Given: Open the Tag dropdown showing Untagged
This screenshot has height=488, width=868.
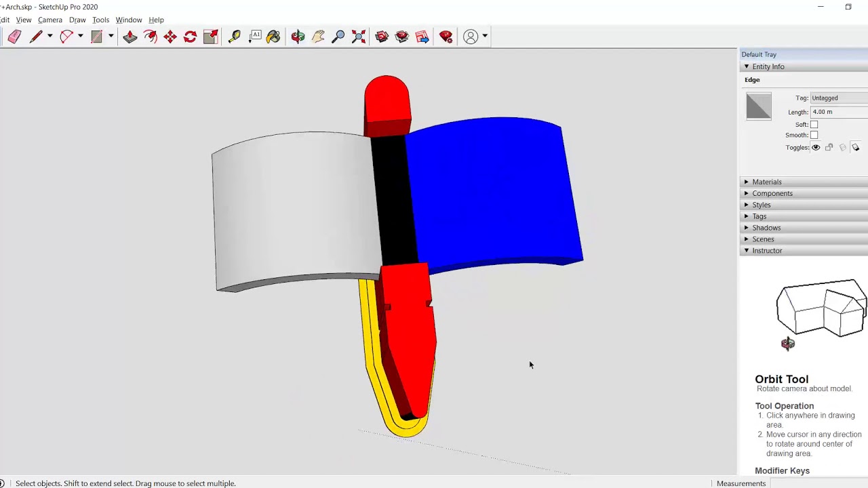Looking at the screenshot, I should tap(839, 98).
